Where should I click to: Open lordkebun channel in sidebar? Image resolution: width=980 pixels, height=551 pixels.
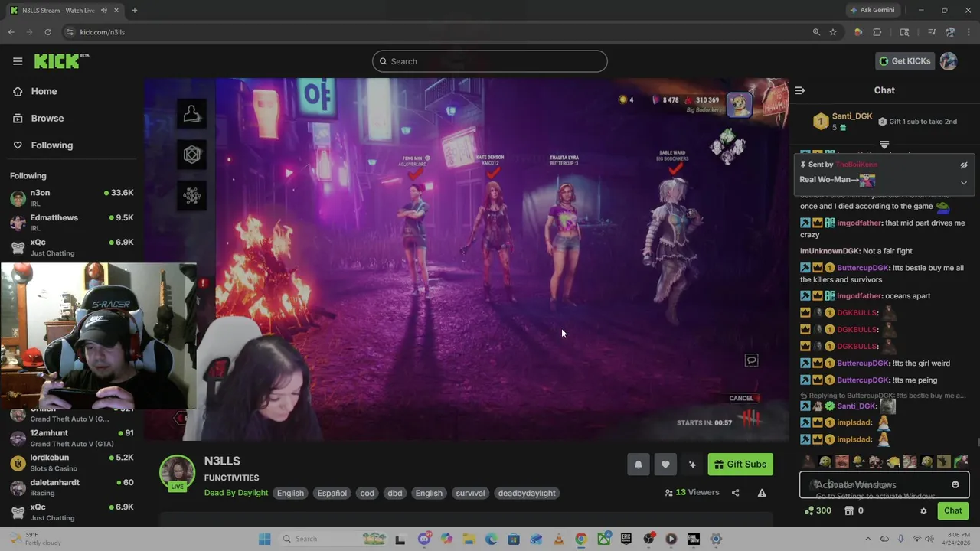click(x=72, y=462)
